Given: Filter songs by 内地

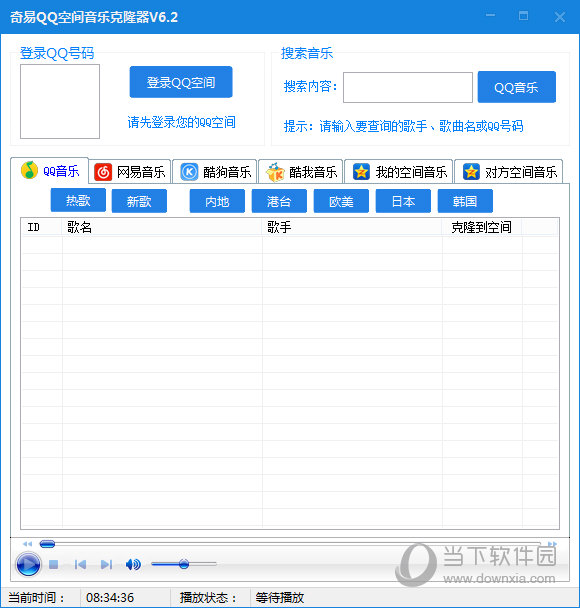Looking at the screenshot, I should [217, 201].
